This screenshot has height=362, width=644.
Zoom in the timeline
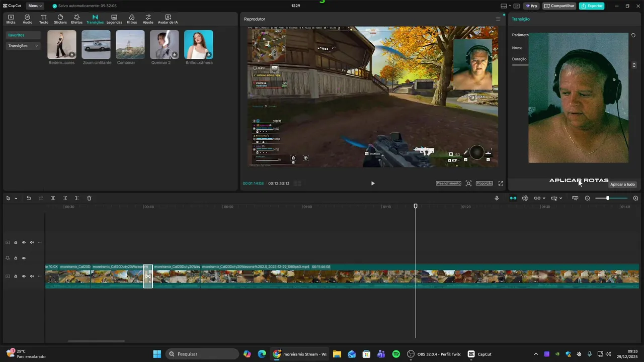(635, 198)
